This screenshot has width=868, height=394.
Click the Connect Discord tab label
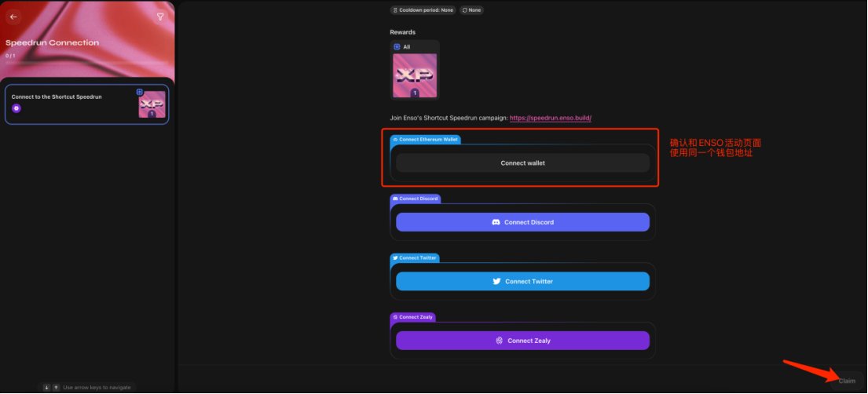click(x=416, y=199)
